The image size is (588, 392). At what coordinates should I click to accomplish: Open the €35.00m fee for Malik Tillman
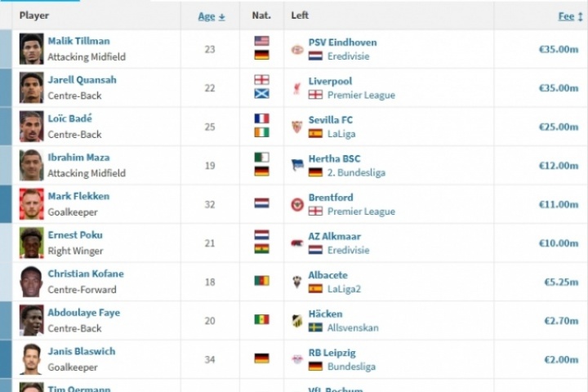(x=559, y=49)
